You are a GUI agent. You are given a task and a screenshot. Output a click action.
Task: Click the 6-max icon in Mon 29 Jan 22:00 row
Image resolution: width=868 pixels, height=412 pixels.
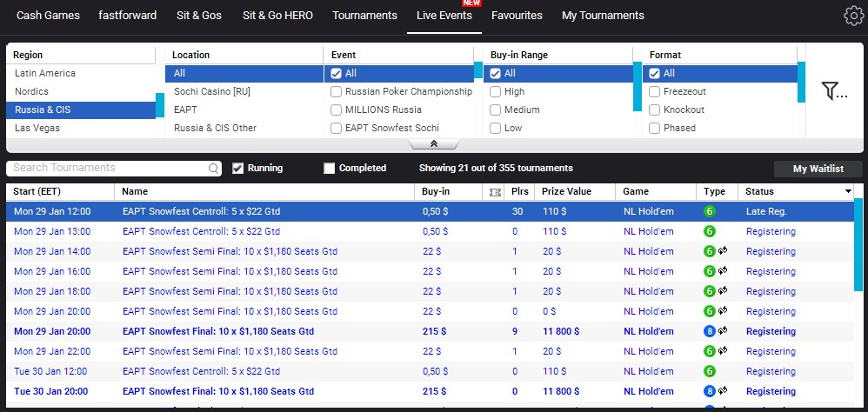point(710,351)
